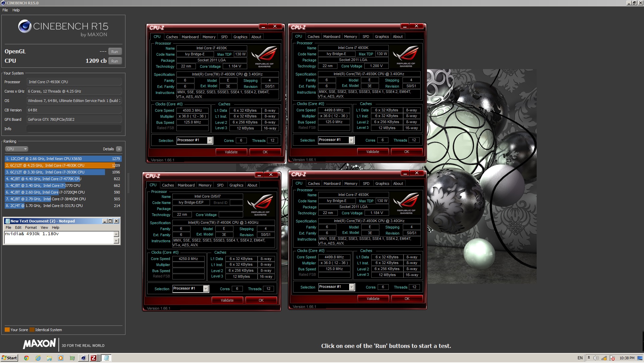Click Notepad scrollbar up arrow
Screen dimensions: 644x363
[x=116, y=234]
